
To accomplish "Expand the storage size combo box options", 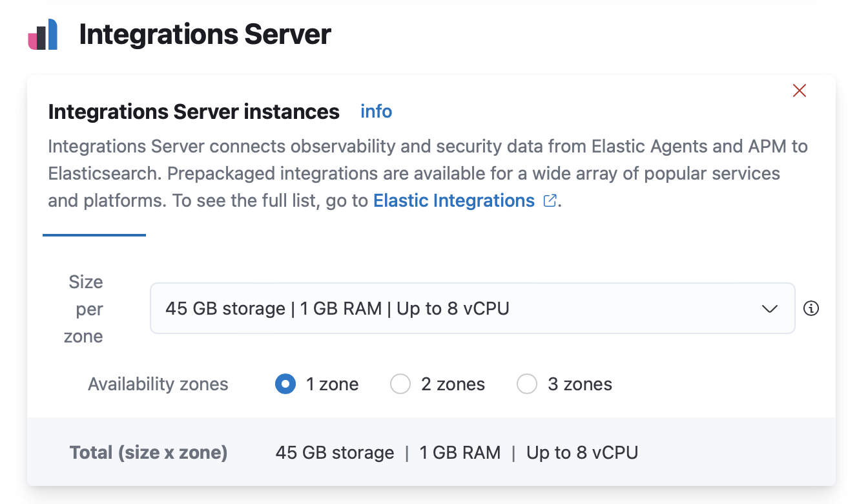I will tap(471, 308).
